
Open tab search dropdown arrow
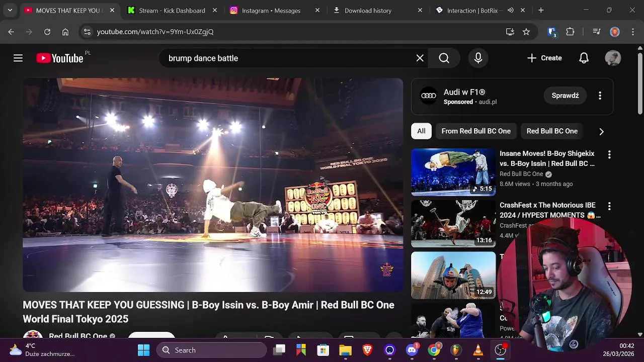(10, 10)
